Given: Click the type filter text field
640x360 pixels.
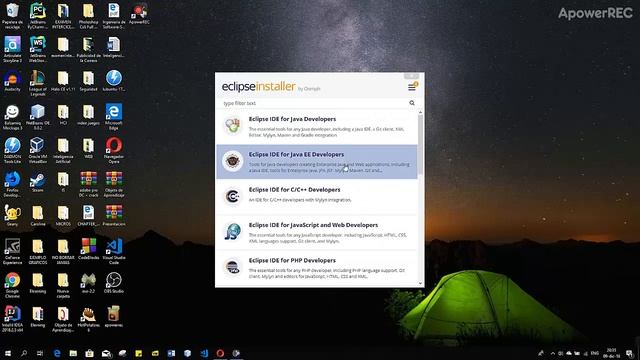Looking at the screenshot, I should [x=314, y=103].
